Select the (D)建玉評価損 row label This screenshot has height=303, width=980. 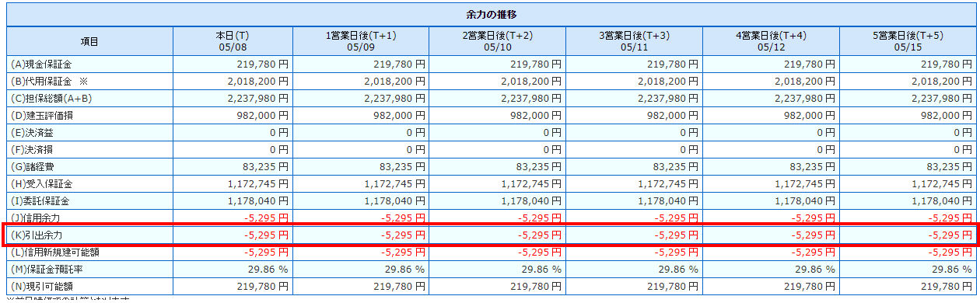(x=42, y=115)
